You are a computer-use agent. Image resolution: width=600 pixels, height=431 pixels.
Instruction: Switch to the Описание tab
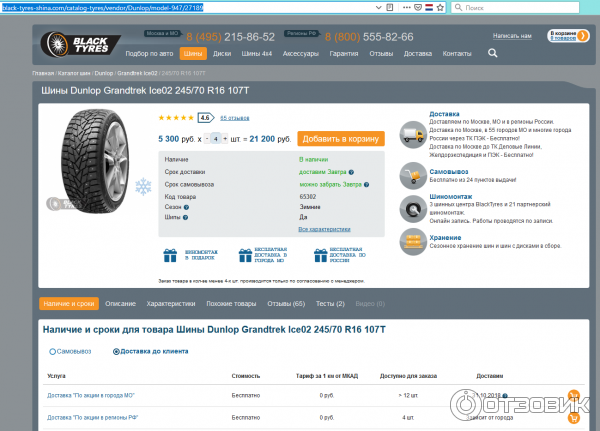click(x=120, y=303)
